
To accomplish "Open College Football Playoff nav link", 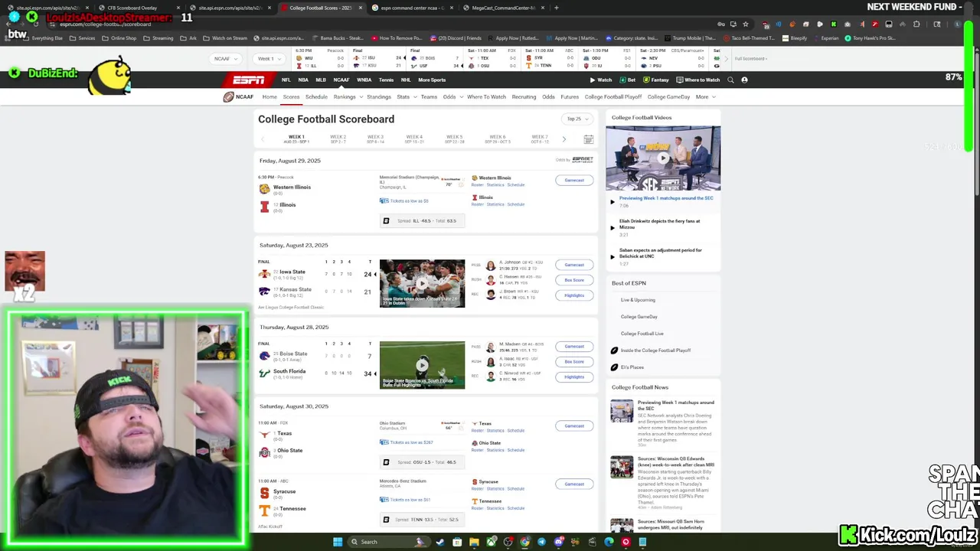I will (x=613, y=97).
